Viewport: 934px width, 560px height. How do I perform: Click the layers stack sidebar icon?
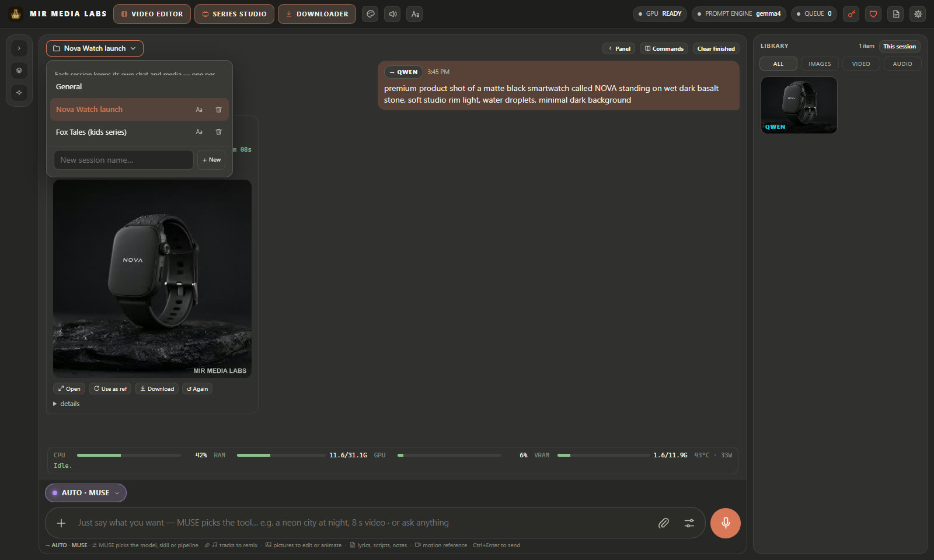[x=19, y=71]
